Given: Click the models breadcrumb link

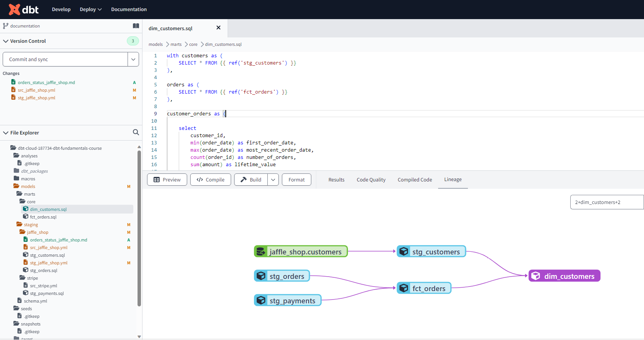Looking at the screenshot, I should pyautogui.click(x=155, y=44).
